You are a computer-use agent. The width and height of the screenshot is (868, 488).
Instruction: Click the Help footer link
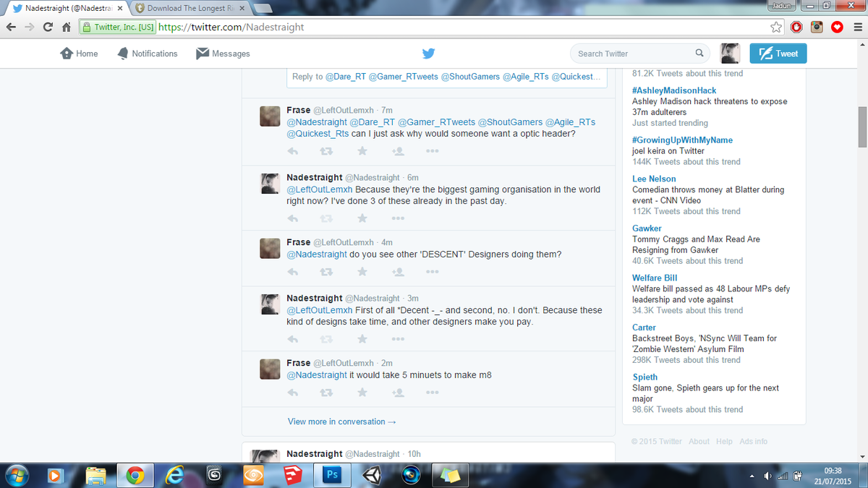point(724,441)
